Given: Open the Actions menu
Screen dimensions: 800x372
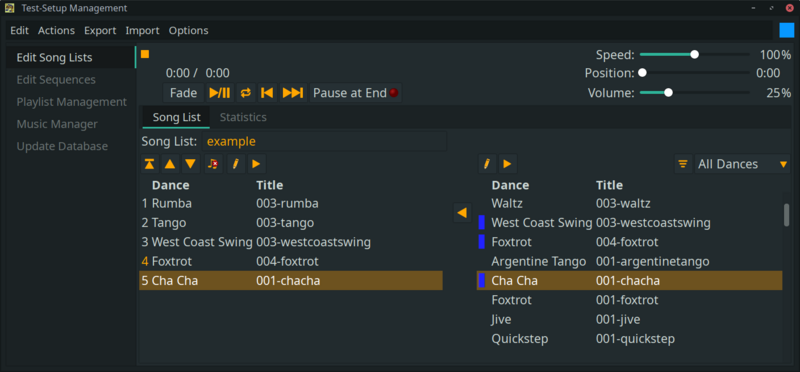Looking at the screenshot, I should tap(56, 31).
